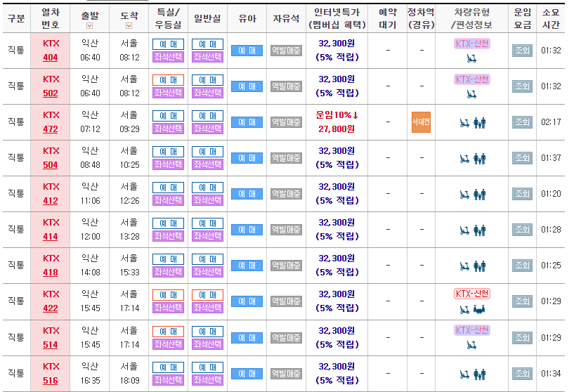
Task: Click the family seat icon for KTX 418
Action: click(x=479, y=266)
